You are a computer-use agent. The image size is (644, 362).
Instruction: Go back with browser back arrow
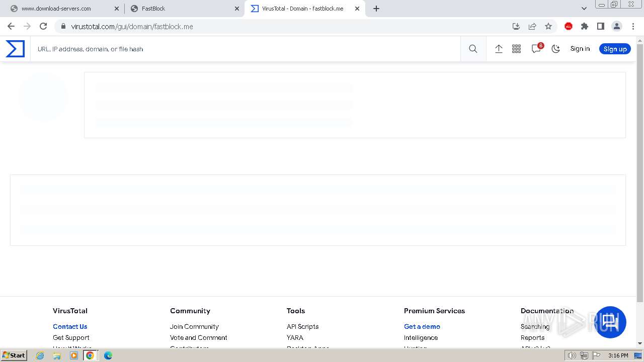point(11,26)
